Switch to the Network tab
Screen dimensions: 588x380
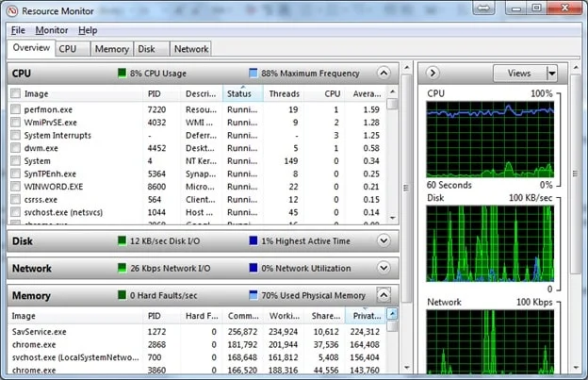[x=191, y=49]
